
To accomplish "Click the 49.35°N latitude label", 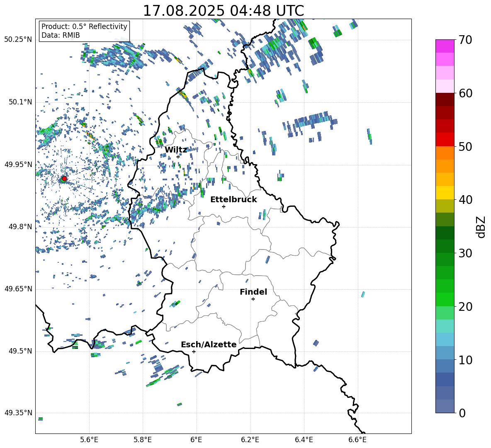I will pyautogui.click(x=18, y=413).
